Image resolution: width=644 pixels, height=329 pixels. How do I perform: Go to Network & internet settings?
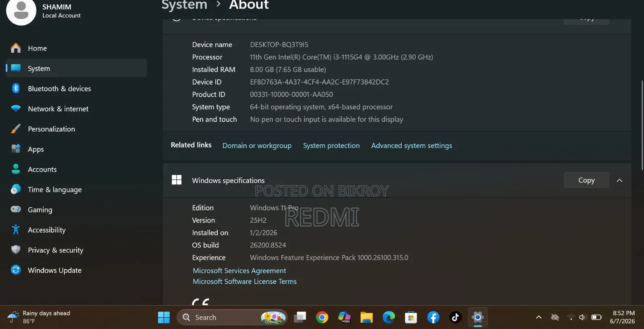pyautogui.click(x=76, y=109)
